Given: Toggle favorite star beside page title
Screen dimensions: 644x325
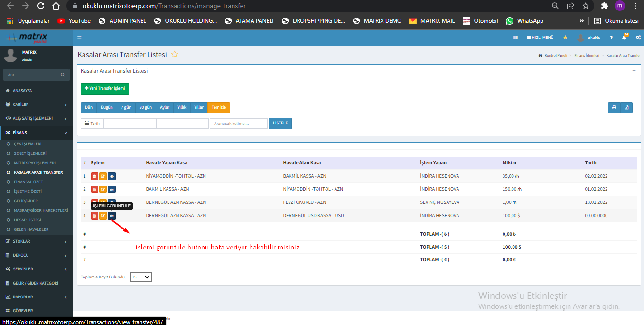Looking at the screenshot, I should click(175, 55).
